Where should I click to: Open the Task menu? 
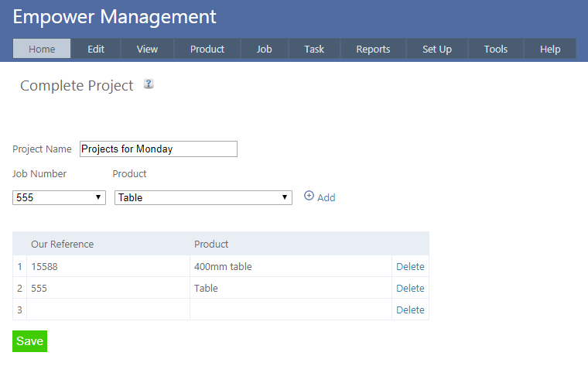314,49
